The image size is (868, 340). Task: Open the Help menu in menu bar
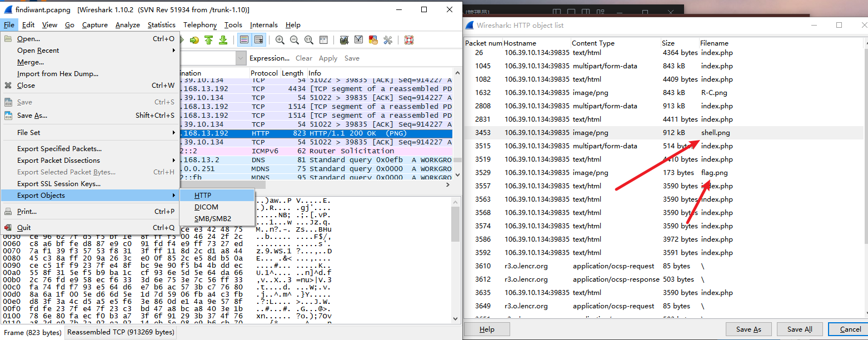click(x=293, y=24)
